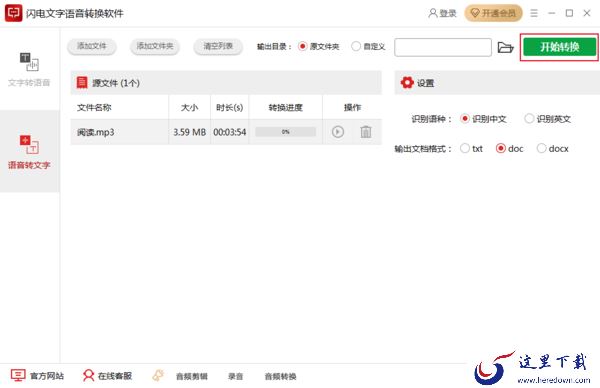This screenshot has width=600, height=388.
Task: Click the 官方网站 monitor icon
Action: 18,375
